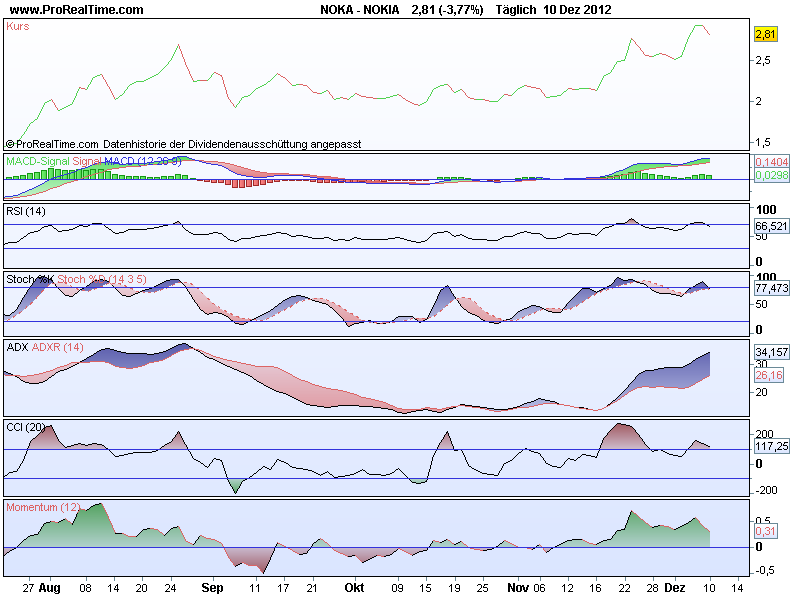Click the Stoch %K legend label
The width and height of the screenshot is (800, 600).
30,279
